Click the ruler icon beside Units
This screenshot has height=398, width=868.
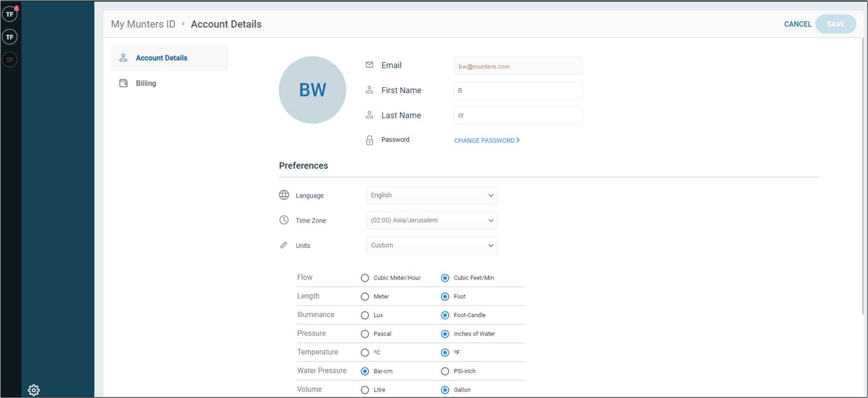click(284, 245)
